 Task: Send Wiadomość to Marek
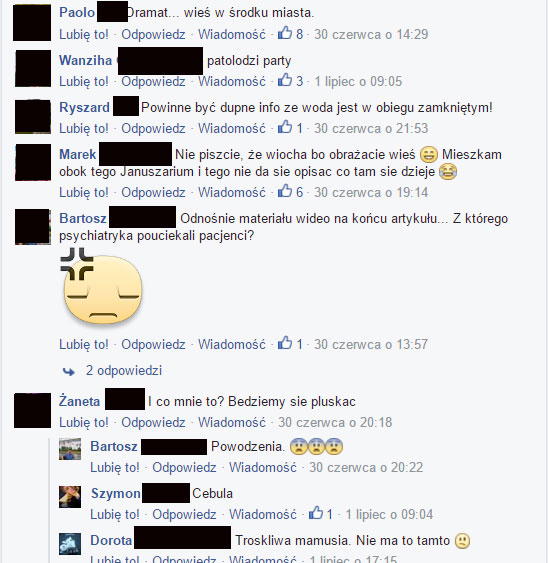[x=232, y=192]
